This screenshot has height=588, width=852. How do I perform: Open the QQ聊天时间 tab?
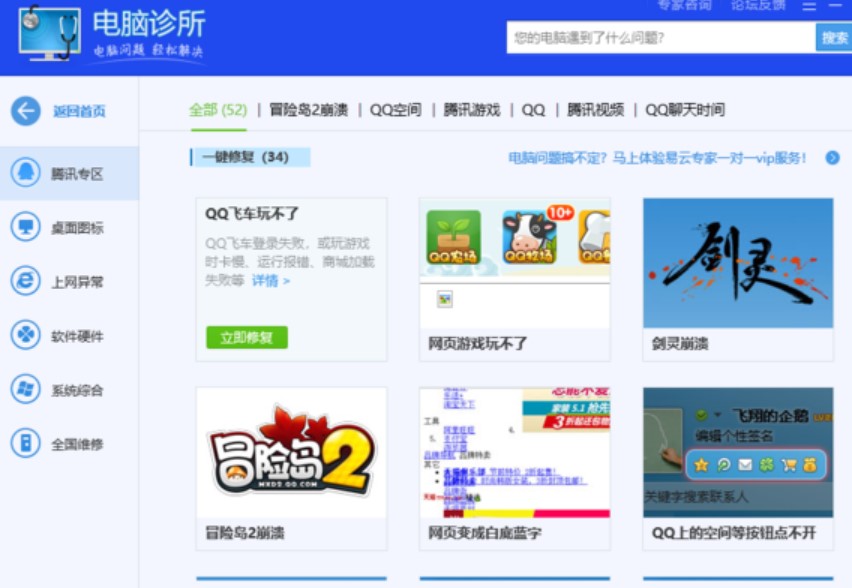(x=685, y=110)
